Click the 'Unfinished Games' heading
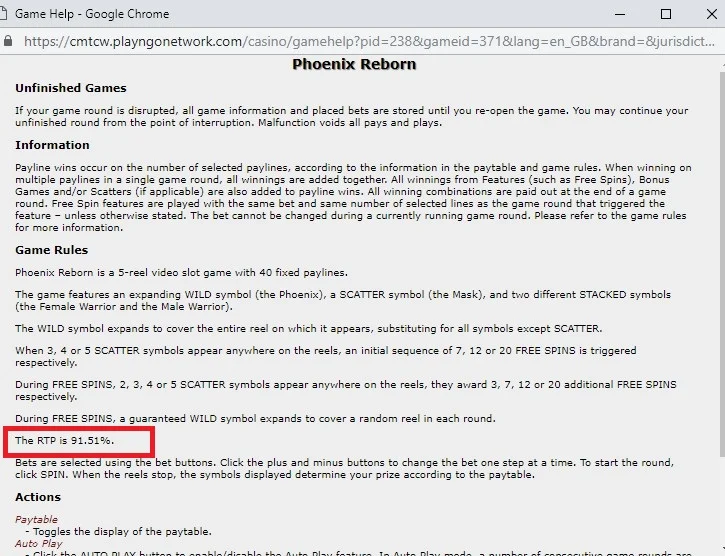 pos(71,88)
